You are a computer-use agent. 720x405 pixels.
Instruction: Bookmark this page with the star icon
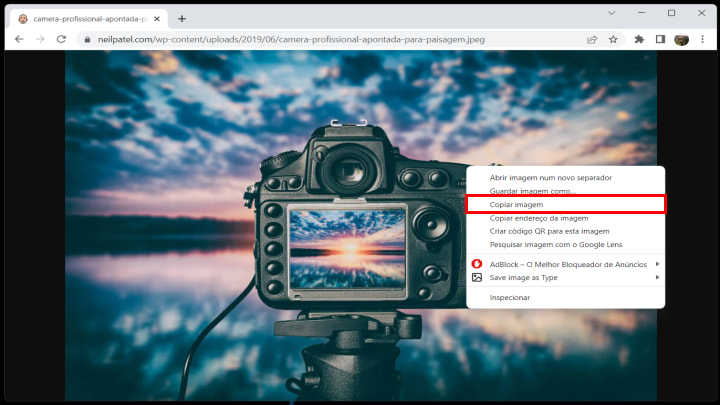613,39
